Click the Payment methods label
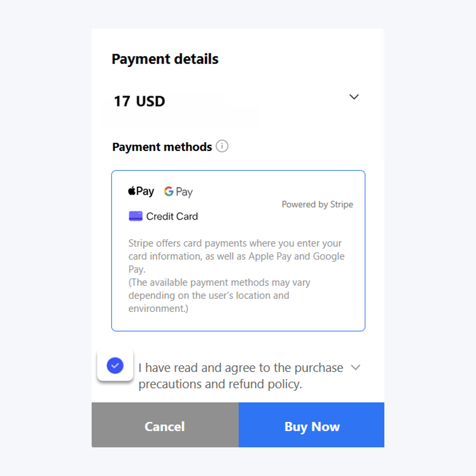This screenshot has height=476, width=476. point(162,147)
